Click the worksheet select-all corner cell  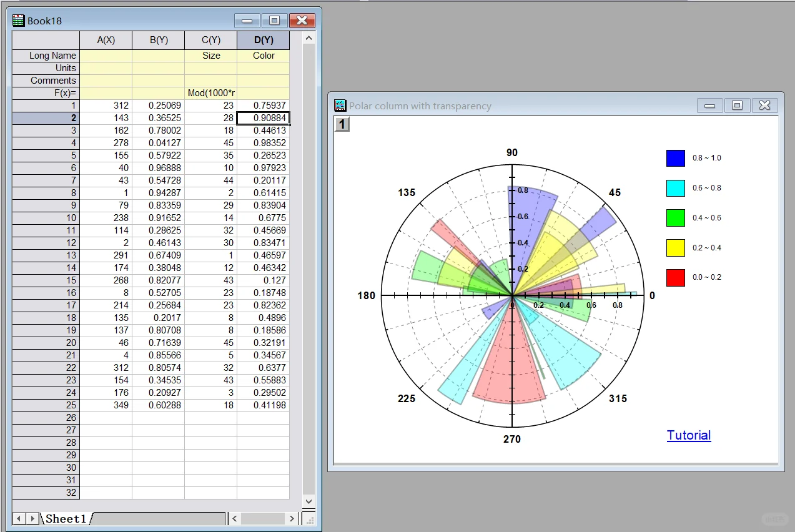(46, 40)
